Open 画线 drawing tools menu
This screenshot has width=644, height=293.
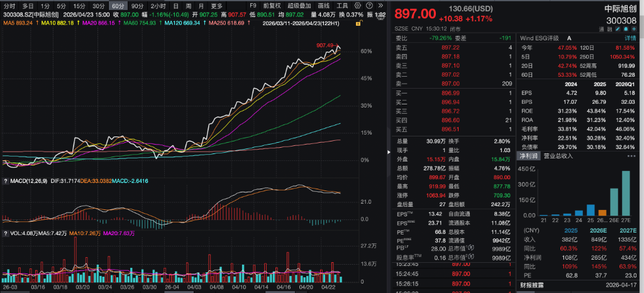[324, 6]
